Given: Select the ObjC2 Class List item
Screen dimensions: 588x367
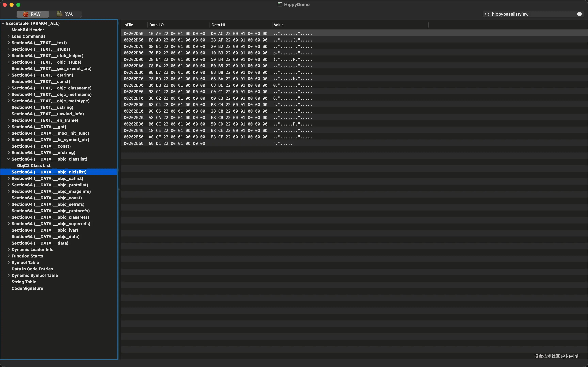Looking at the screenshot, I should 34,165.
